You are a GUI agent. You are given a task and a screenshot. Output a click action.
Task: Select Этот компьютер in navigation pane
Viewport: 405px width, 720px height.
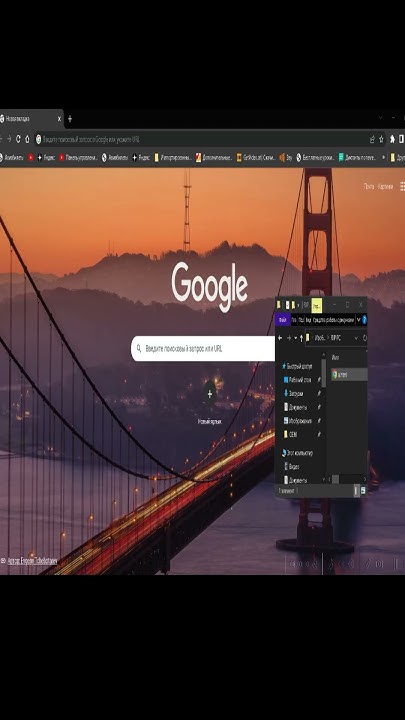click(x=299, y=453)
